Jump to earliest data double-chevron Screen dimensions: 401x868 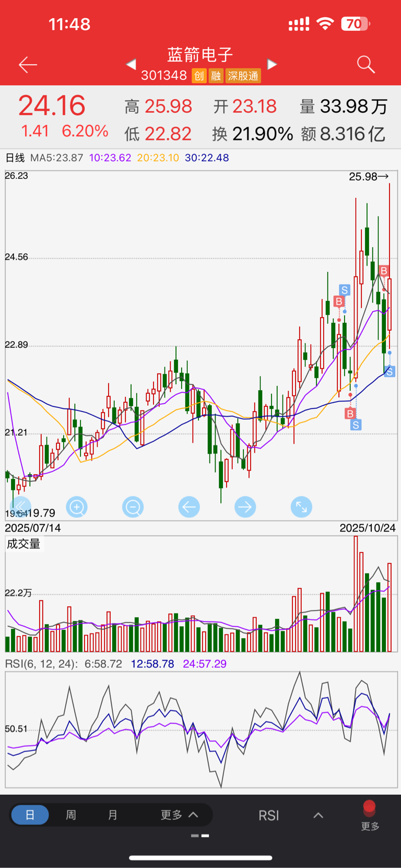click(x=20, y=507)
